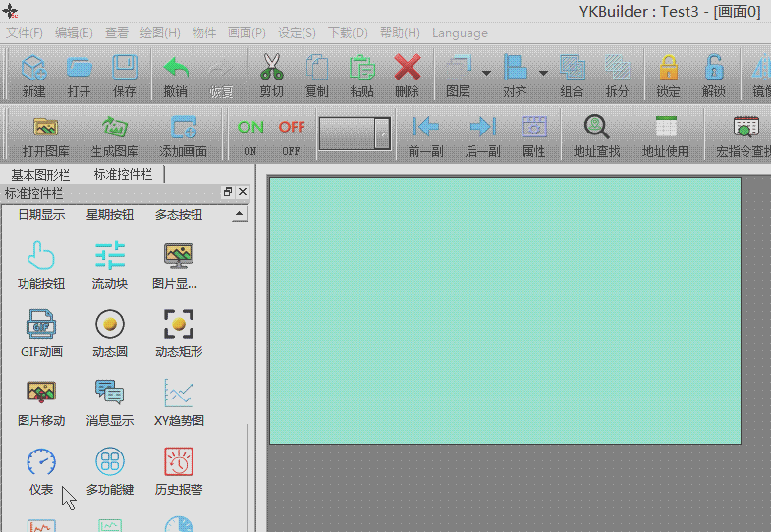
Task: Open the 地址查找 address search tool
Action: [x=597, y=128]
